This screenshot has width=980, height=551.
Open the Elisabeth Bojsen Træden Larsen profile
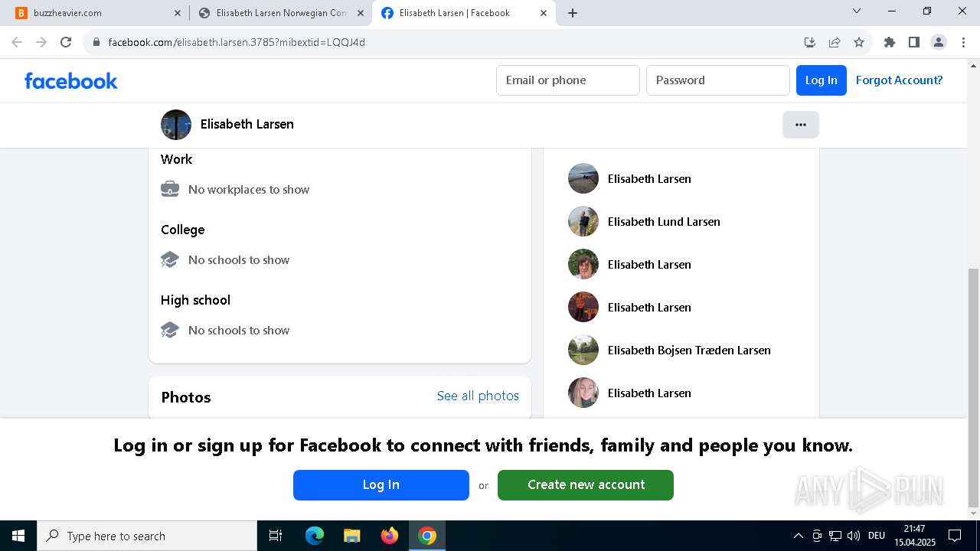click(689, 350)
